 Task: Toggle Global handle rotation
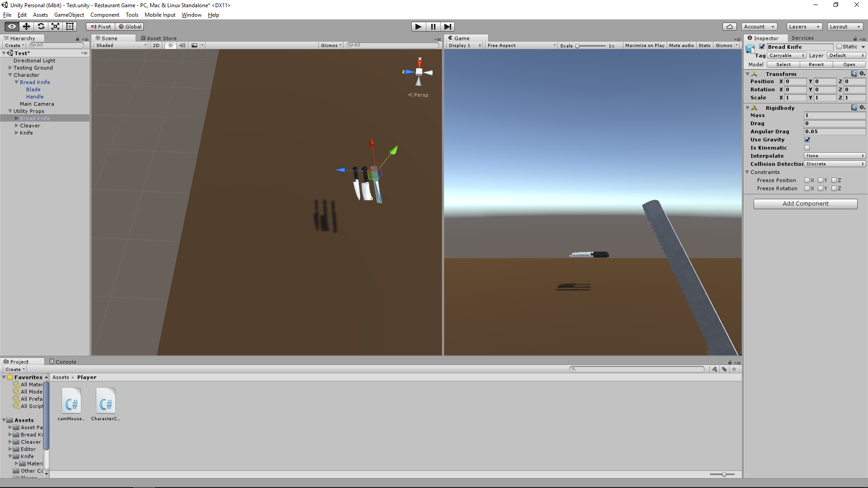point(130,27)
